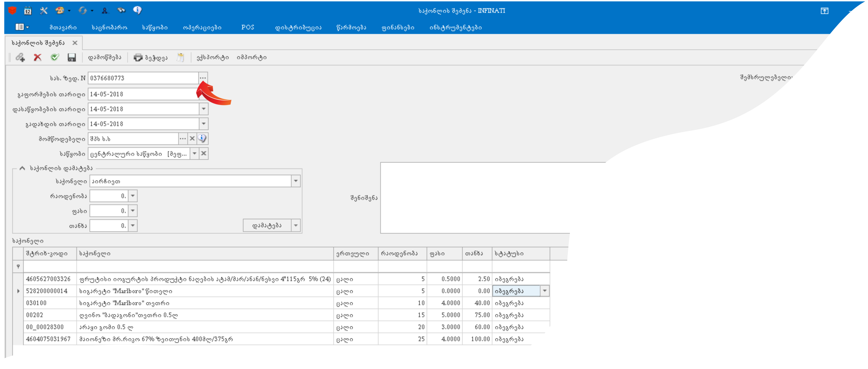Click the user silhouette icon

[x=105, y=11]
